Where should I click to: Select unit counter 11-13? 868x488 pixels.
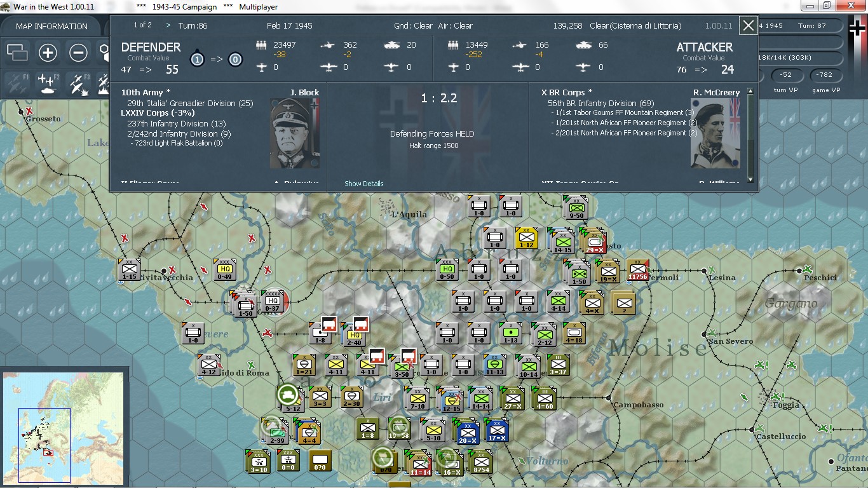495,365
